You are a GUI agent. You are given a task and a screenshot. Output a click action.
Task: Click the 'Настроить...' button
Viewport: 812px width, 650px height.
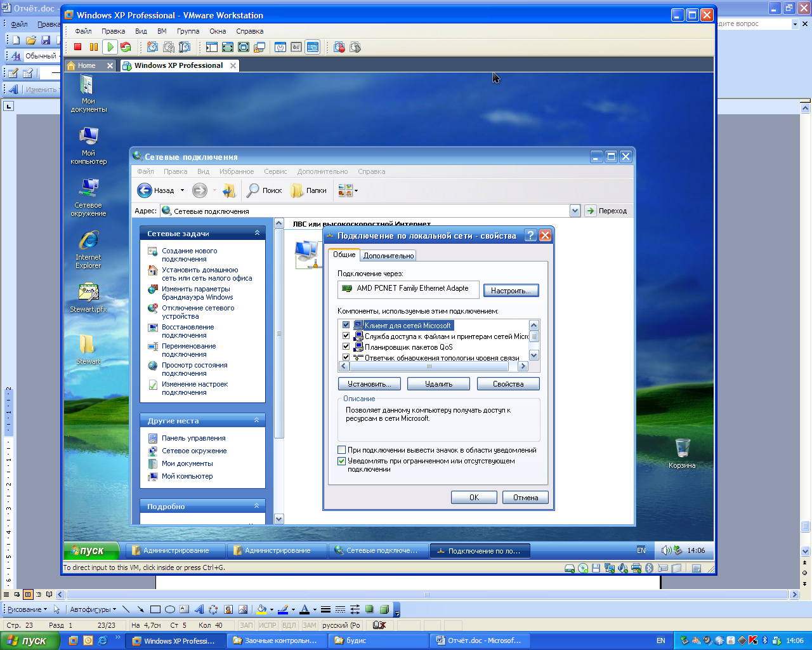click(x=511, y=290)
